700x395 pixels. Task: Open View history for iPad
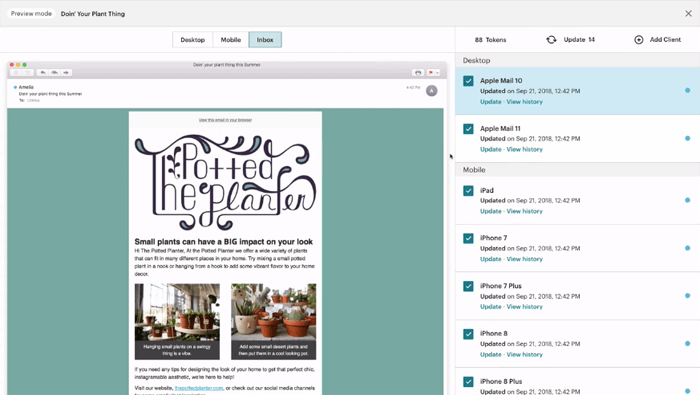click(x=525, y=211)
